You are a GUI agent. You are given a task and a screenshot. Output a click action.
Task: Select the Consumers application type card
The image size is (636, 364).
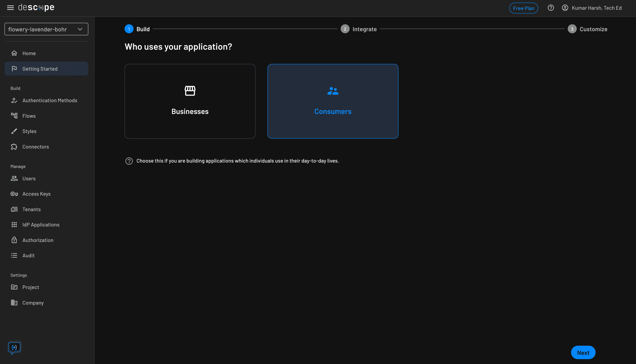pos(333,101)
